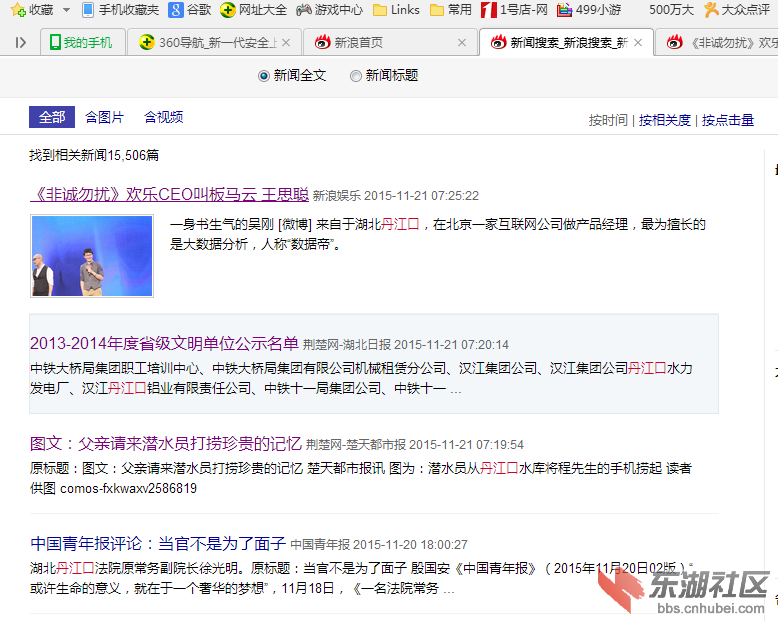Screen dimensions: 778x621
Task: Filter results by 含视频
Action: (x=164, y=118)
